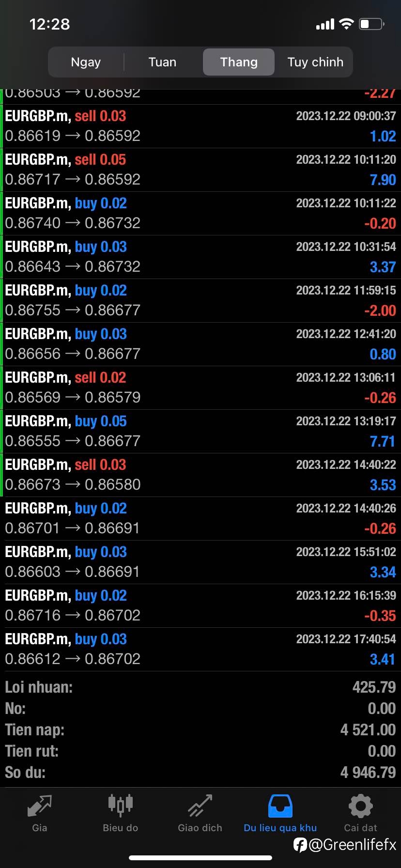Select the Thang period tab
Image resolution: width=401 pixels, height=868 pixels.
tap(239, 62)
